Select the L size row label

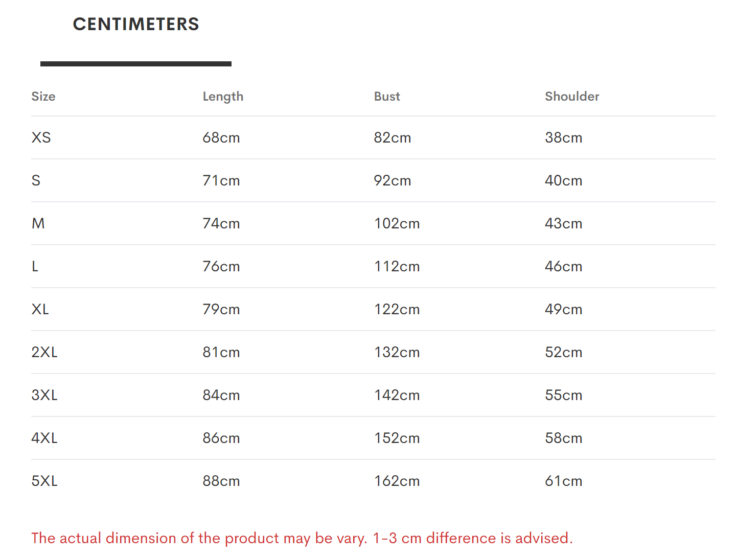click(x=35, y=267)
